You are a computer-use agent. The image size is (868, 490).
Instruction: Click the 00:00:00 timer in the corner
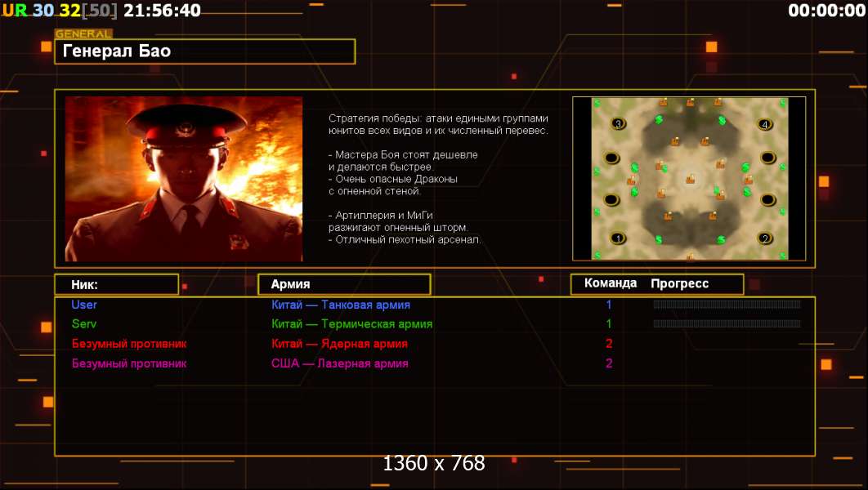coord(827,10)
